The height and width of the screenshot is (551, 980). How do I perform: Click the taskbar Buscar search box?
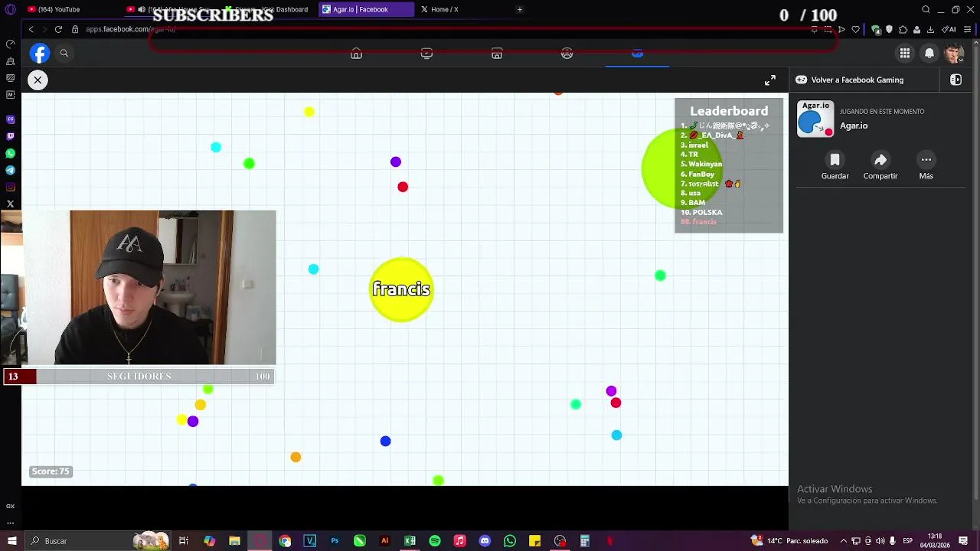pos(98,541)
